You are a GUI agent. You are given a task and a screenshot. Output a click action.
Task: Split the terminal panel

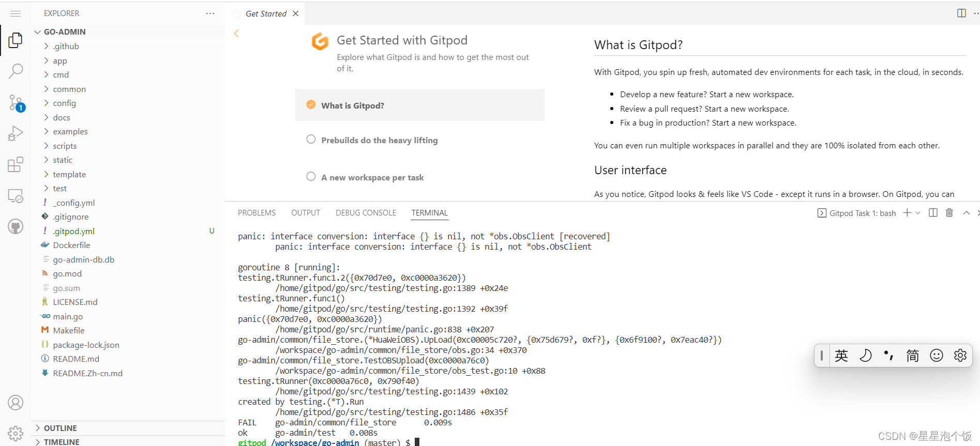coord(933,213)
